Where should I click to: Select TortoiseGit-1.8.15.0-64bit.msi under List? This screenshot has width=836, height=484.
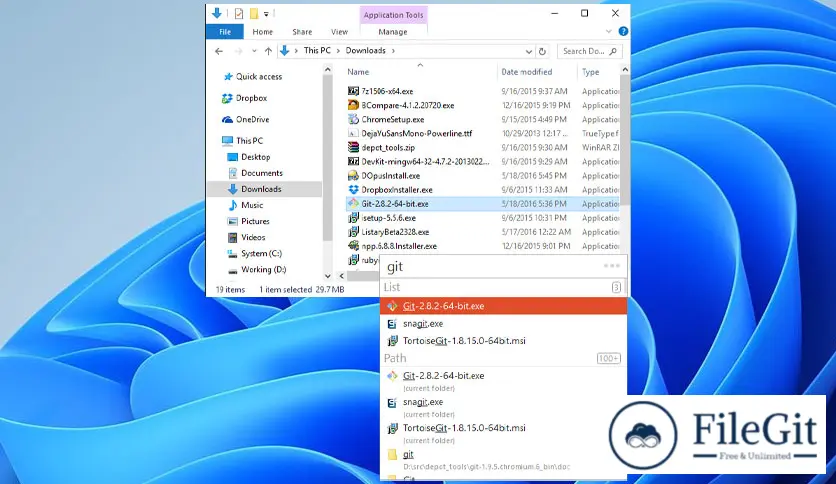pyautogui.click(x=504, y=341)
